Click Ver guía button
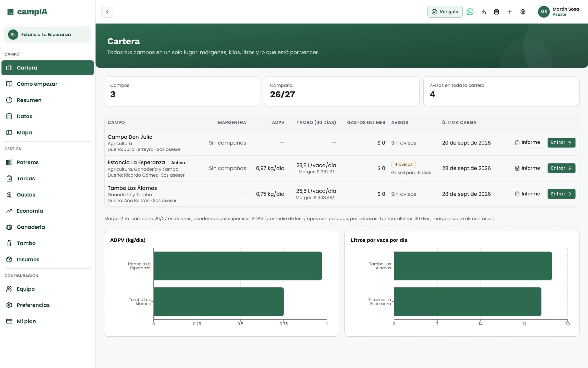This screenshot has width=588, height=368. tap(445, 12)
